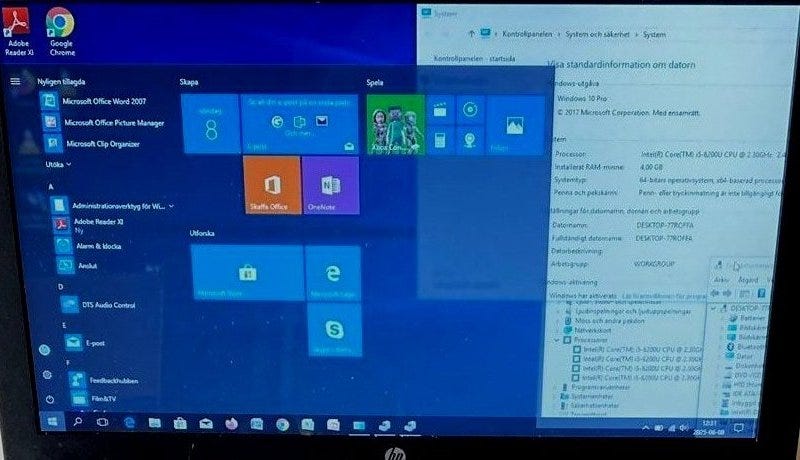This screenshot has height=460, width=800.
Task: Open Microsoft Office Word 2007 from recently added
Action: coord(94,101)
